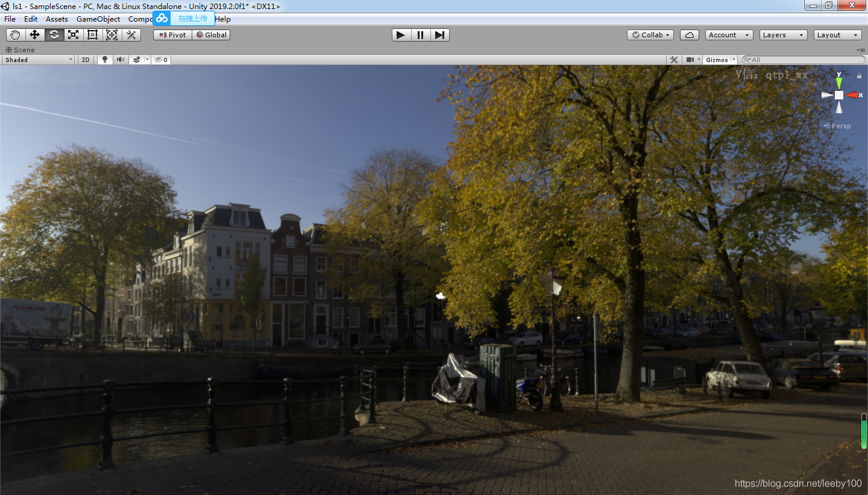Open the Layers dropdown
Screen dimensions: 868x495
(x=783, y=35)
